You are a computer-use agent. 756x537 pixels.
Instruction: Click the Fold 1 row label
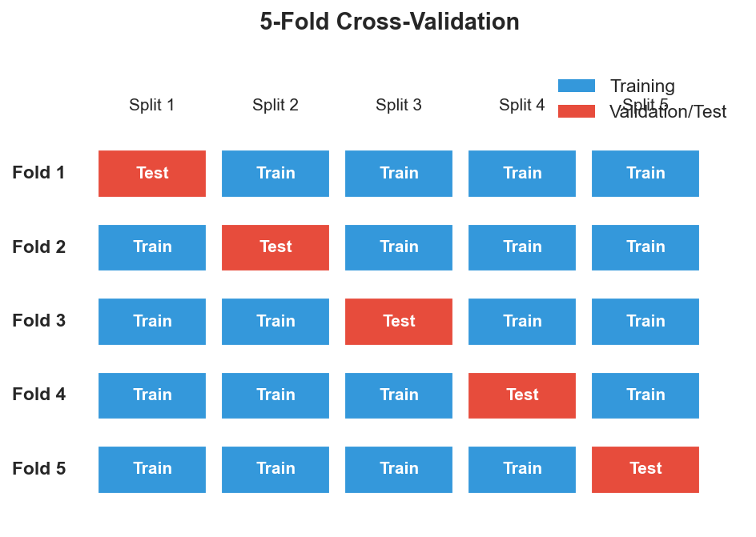(x=38, y=173)
